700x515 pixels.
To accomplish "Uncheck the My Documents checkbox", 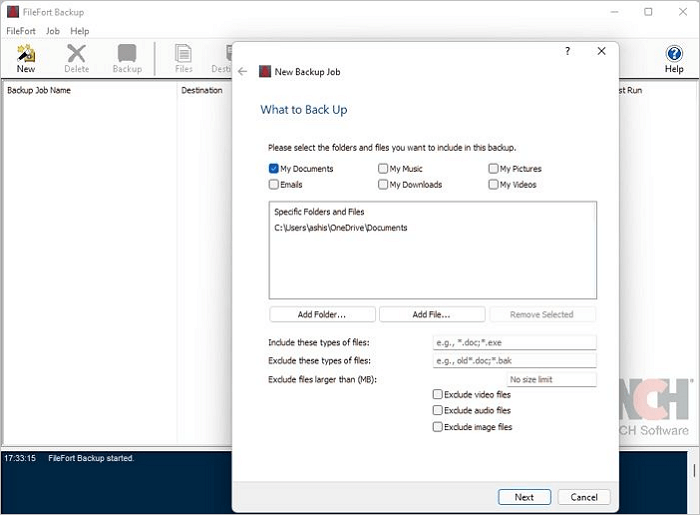I will 274,169.
